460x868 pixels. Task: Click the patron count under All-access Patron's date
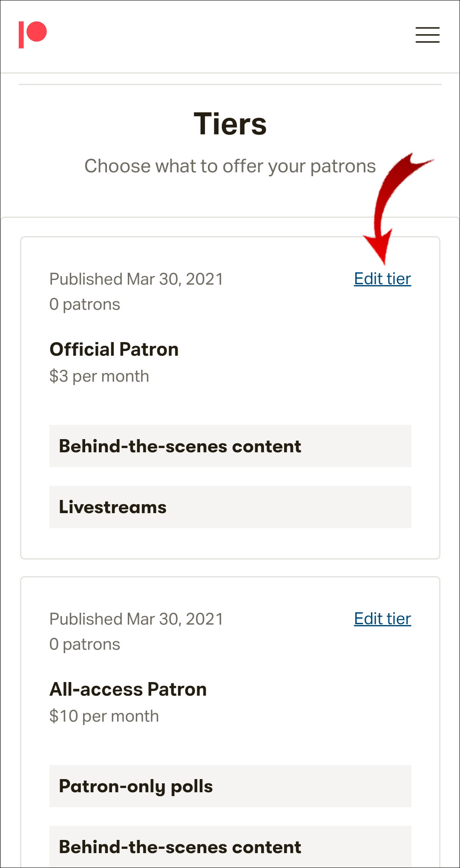pyautogui.click(x=85, y=645)
